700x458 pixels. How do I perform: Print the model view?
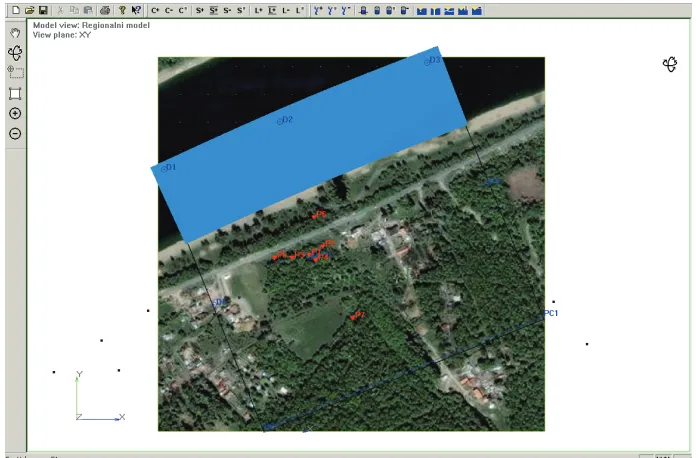pyautogui.click(x=105, y=10)
